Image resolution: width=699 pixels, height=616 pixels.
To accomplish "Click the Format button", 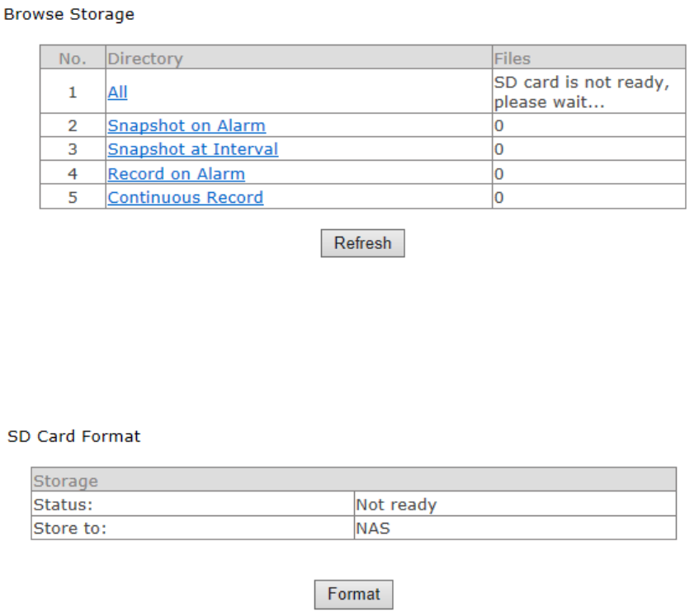I will [x=353, y=595].
